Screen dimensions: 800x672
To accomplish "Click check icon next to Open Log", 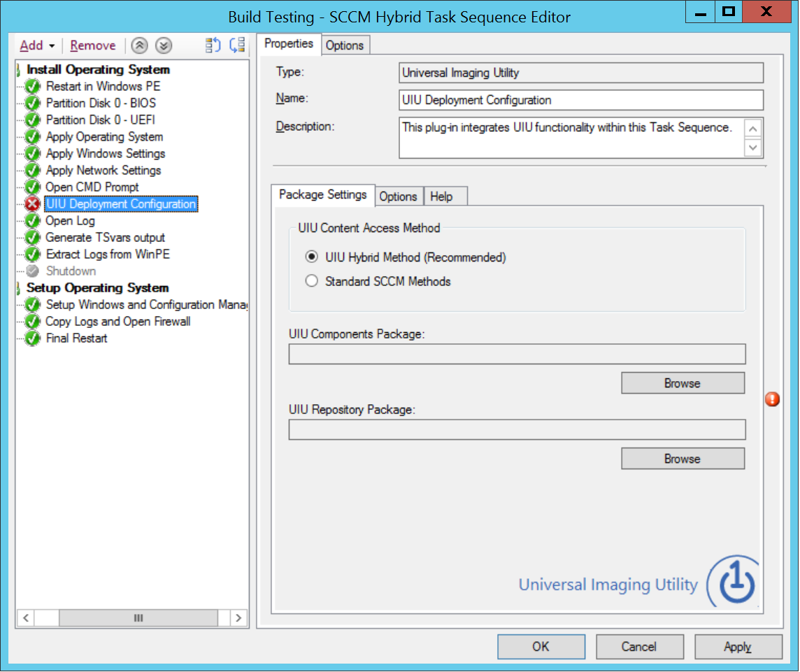I will [x=33, y=221].
